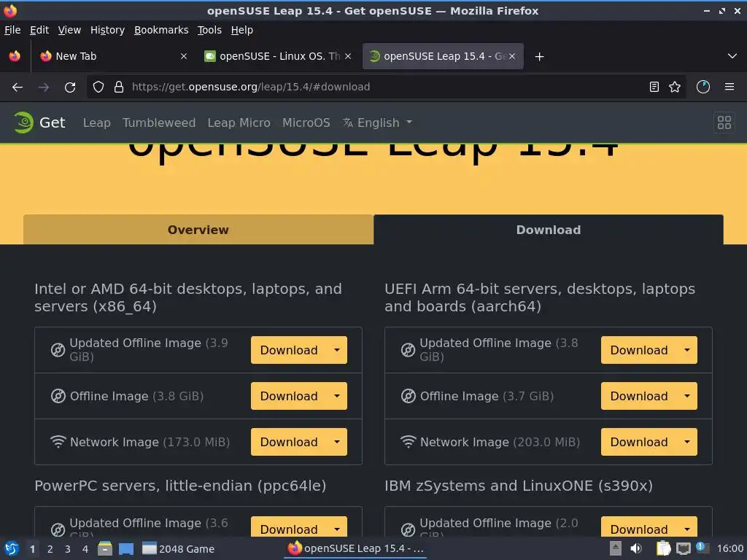
Task: Open the Tools menu
Action: [x=209, y=30]
